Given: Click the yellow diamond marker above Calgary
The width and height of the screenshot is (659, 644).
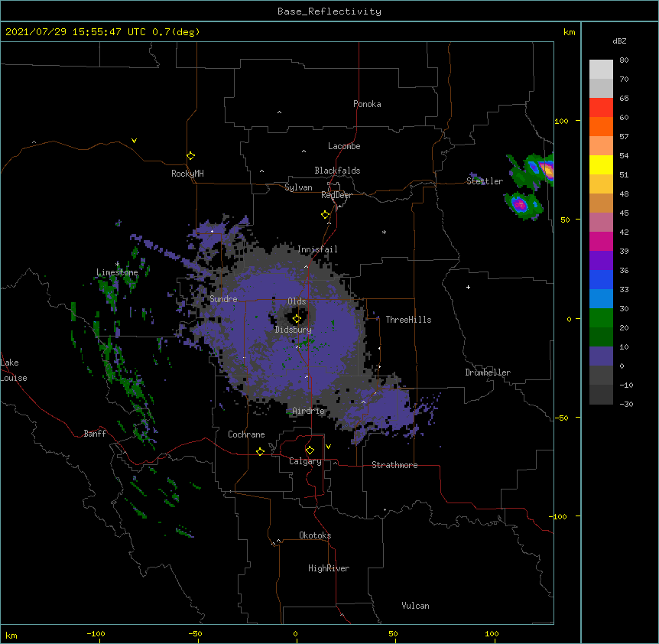Looking at the screenshot, I should pyautogui.click(x=310, y=450).
